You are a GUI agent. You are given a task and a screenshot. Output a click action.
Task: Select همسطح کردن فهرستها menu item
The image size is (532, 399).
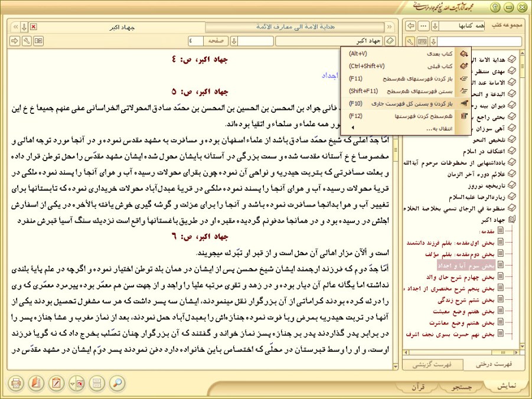[x=406, y=116]
